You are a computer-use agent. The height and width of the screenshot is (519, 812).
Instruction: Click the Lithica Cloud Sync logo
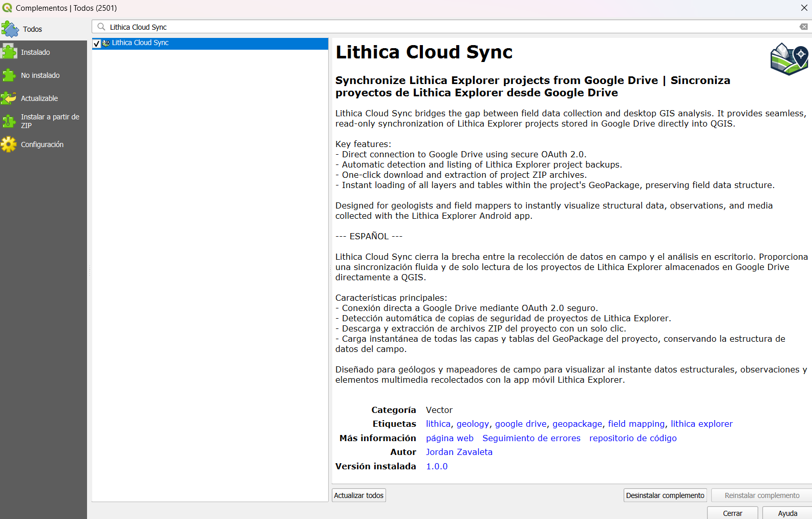point(789,59)
